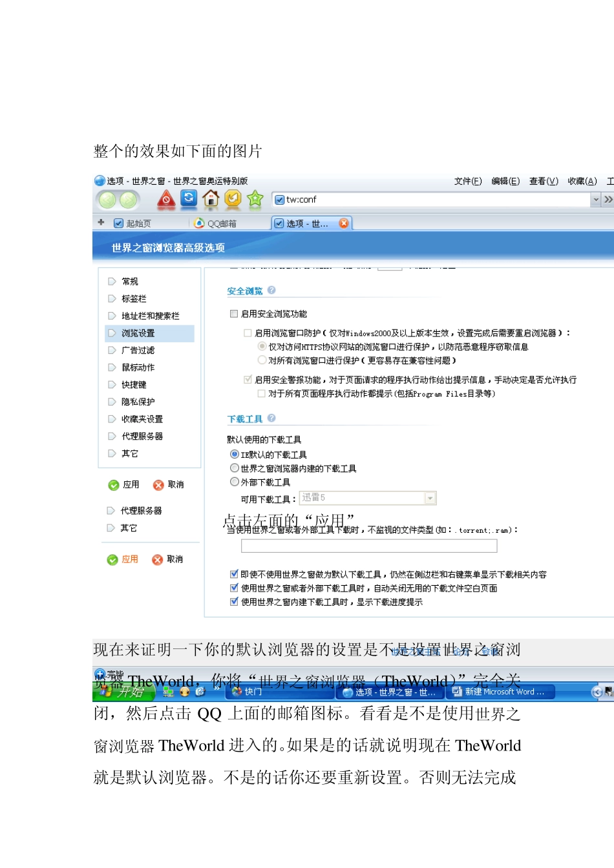Screen dimensions: 614x868
Task: Open the 编辑(E) menu
Action: coord(505,181)
